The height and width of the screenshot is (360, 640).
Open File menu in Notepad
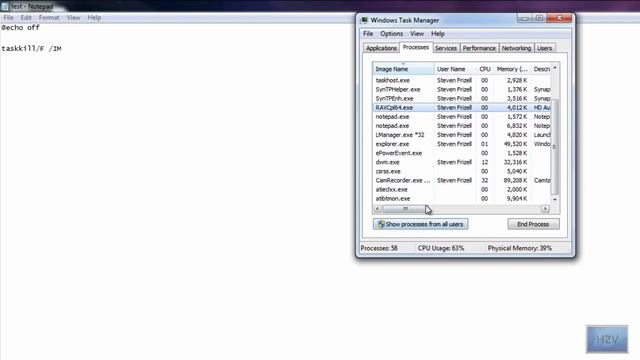[x=8, y=18]
